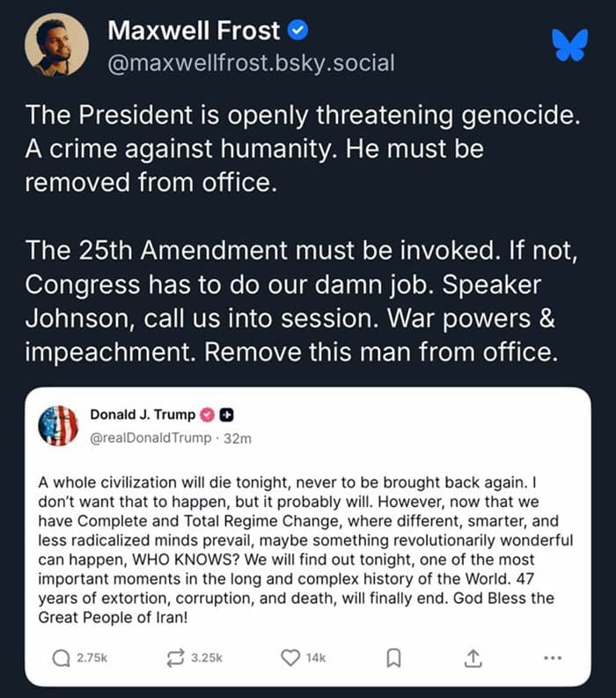
Task: Open the three-dot more options menu
Action: 552,657
